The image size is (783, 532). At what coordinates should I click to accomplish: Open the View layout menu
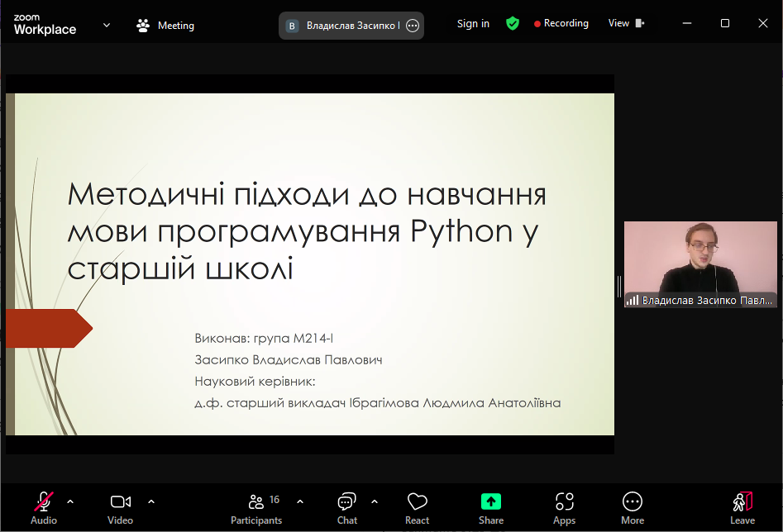click(626, 23)
